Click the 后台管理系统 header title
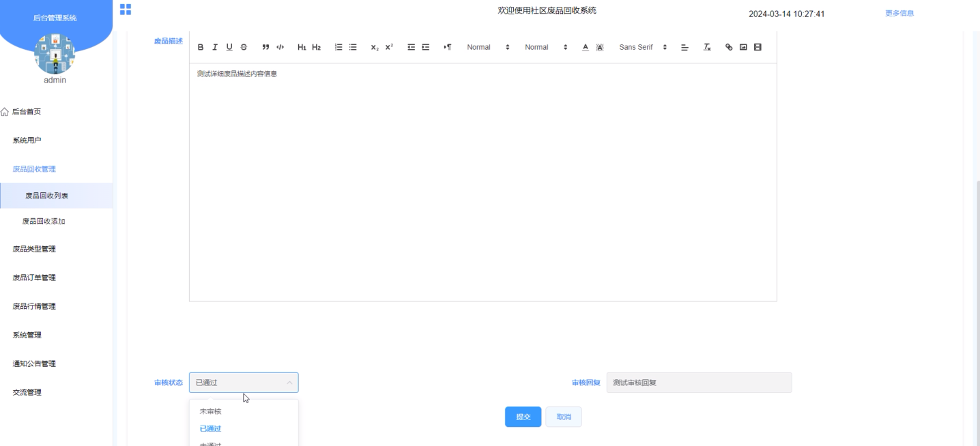The image size is (980, 446). click(55, 18)
